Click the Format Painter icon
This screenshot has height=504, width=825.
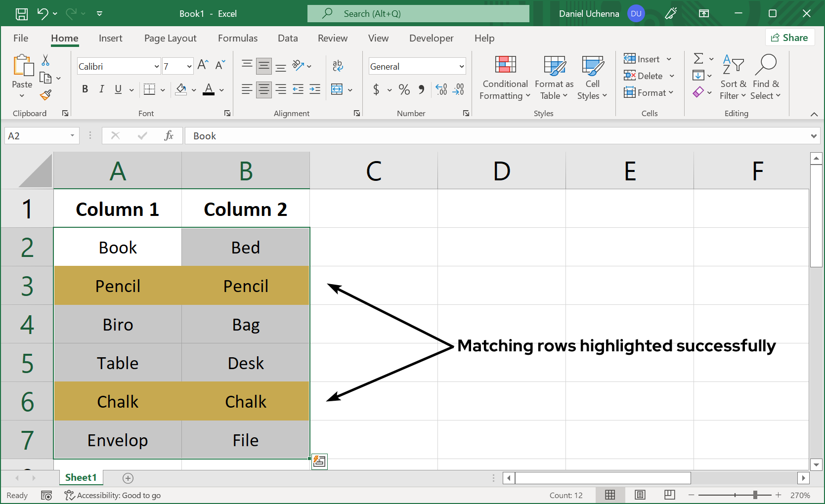45,95
